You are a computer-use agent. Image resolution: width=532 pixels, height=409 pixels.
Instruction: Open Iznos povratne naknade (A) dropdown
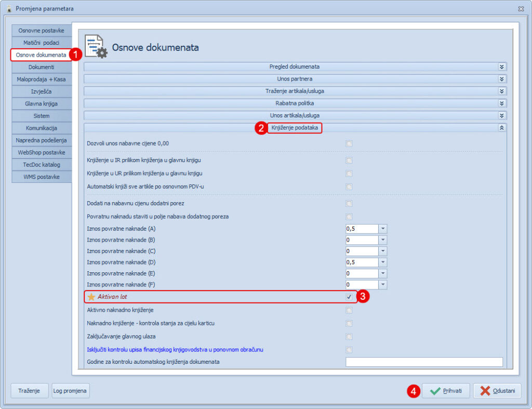(x=383, y=229)
